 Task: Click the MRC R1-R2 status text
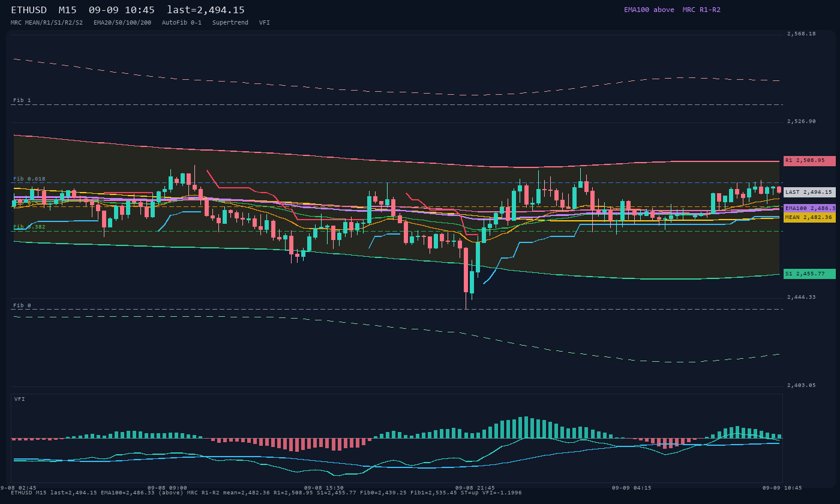[701, 10]
